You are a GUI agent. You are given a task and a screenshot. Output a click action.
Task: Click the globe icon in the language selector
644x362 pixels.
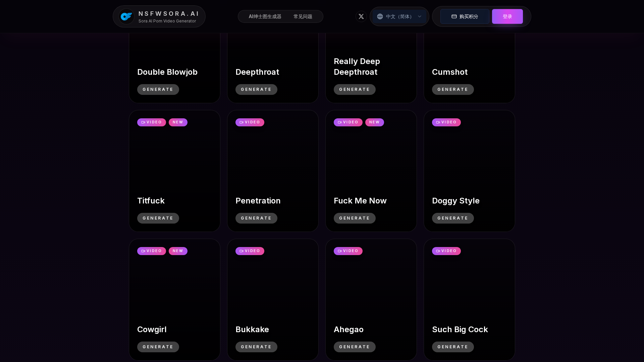point(380,16)
